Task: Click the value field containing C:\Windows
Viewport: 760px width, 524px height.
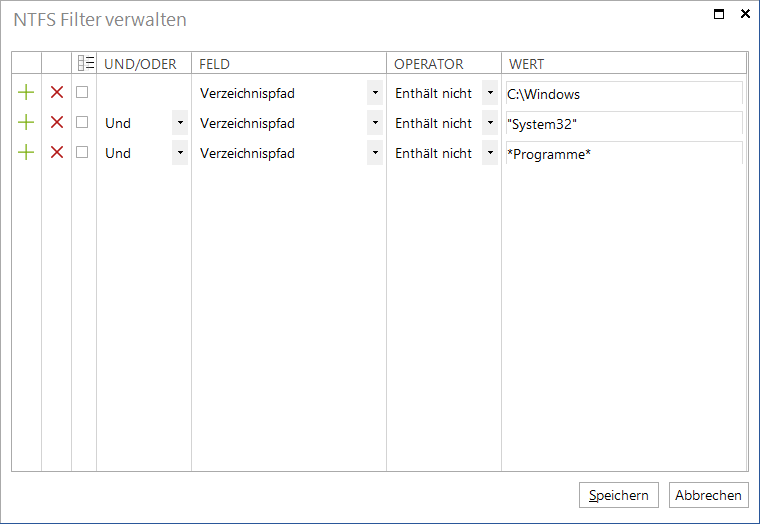Action: tap(624, 94)
